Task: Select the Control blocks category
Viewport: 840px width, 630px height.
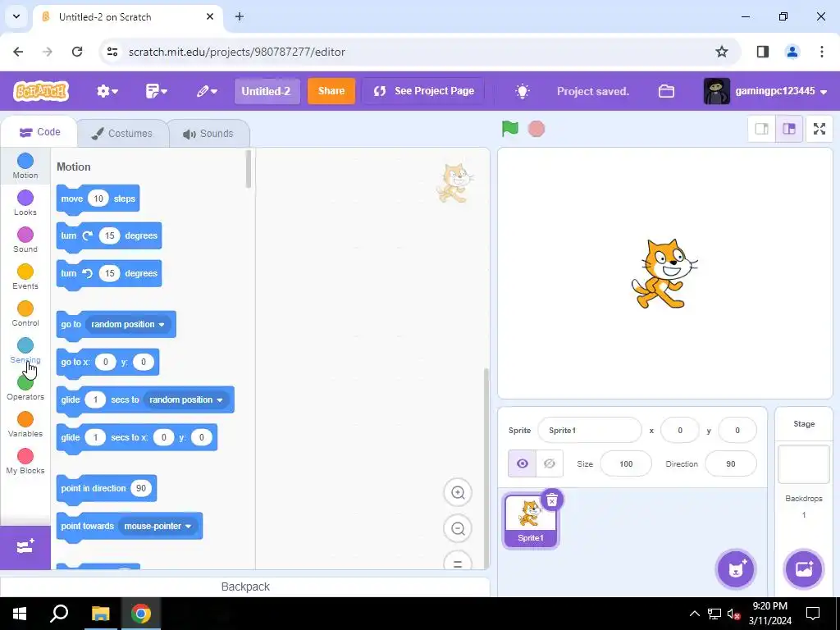Action: [25, 313]
